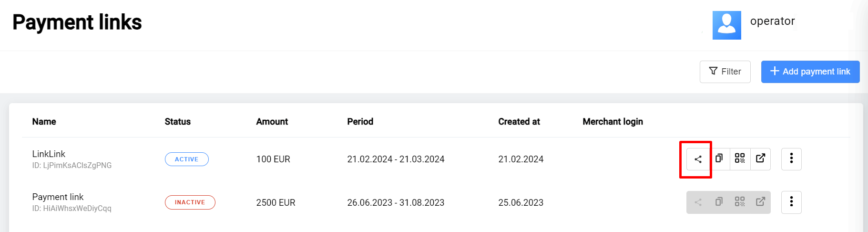The width and height of the screenshot is (868, 232).
Task: Click the greyed copy icon for Payment link
Action: coord(719,202)
